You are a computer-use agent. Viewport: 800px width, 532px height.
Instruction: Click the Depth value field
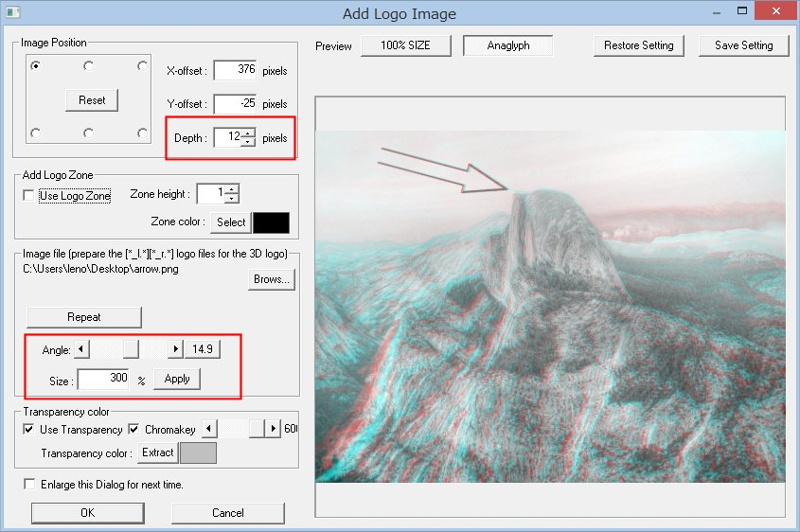pos(227,137)
